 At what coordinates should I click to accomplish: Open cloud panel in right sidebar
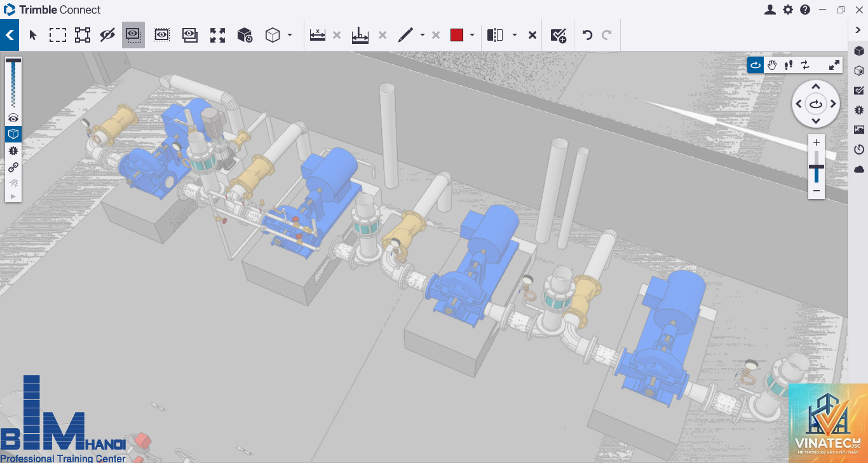[859, 169]
